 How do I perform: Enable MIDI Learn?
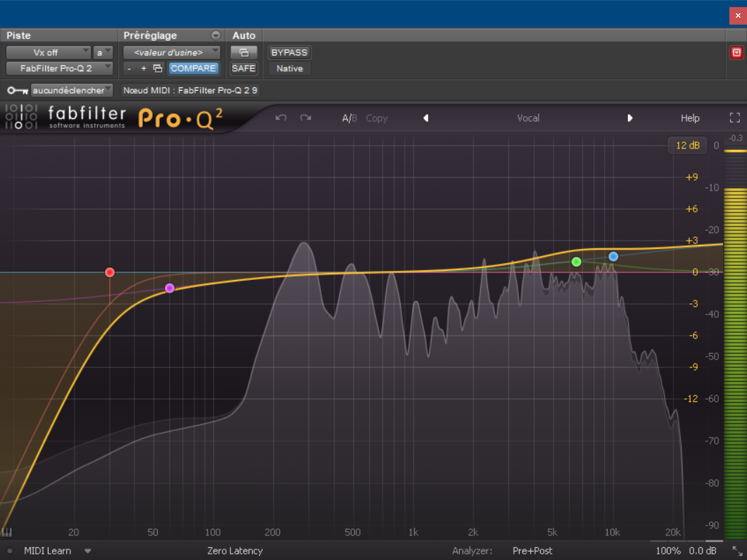tap(48, 551)
